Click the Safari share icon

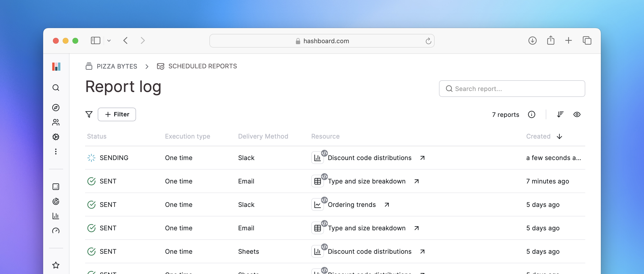(x=550, y=40)
